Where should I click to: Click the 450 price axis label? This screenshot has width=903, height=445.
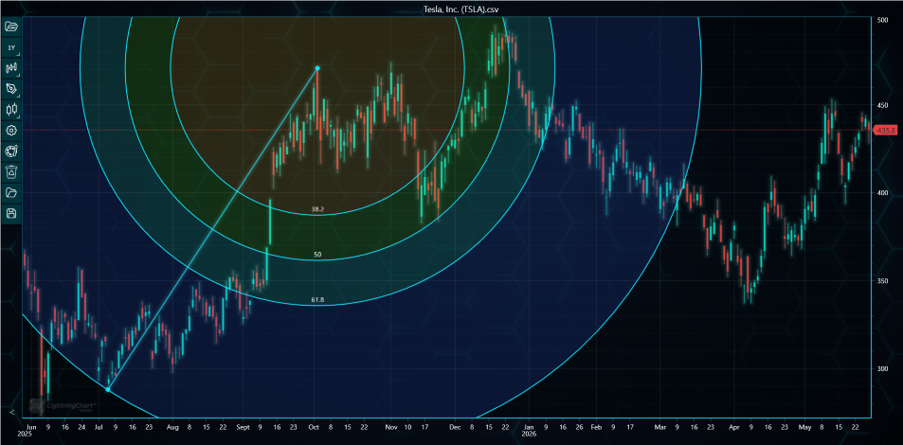[x=882, y=106]
